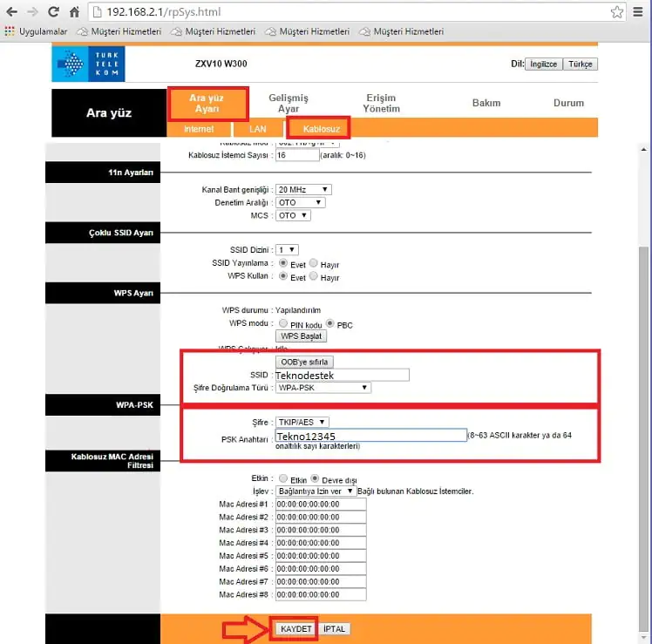Cancel changes with İPTAL button

pos(335,629)
